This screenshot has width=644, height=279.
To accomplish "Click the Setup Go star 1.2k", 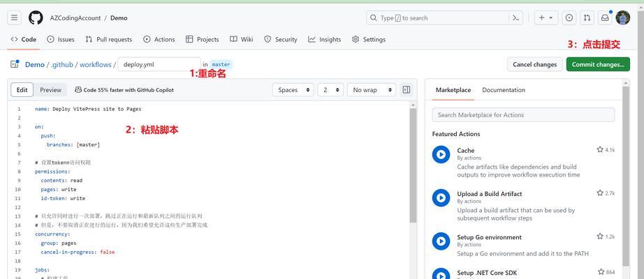I will point(606,236).
